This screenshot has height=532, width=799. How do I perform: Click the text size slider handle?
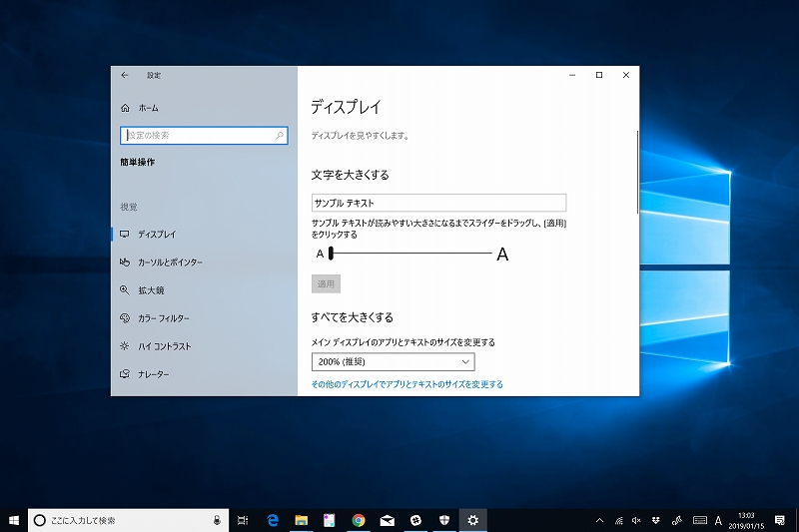tap(331, 255)
